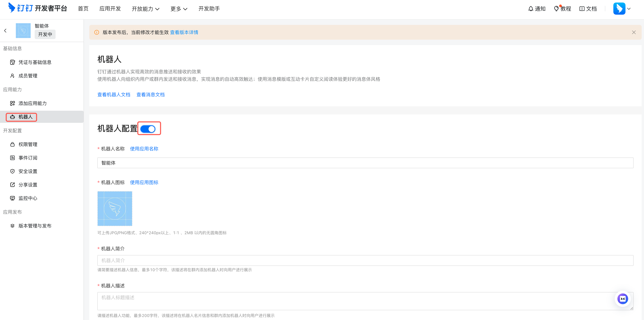This screenshot has height=320, width=644.
Task: Click the robot icon upload thumbnail
Action: (115, 209)
